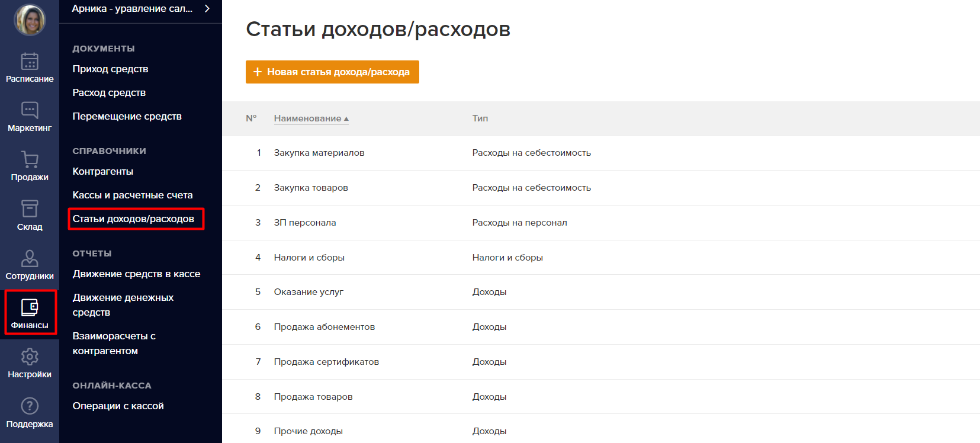Open Приход средств menu item
Screen dimensions: 980x443
click(110, 69)
